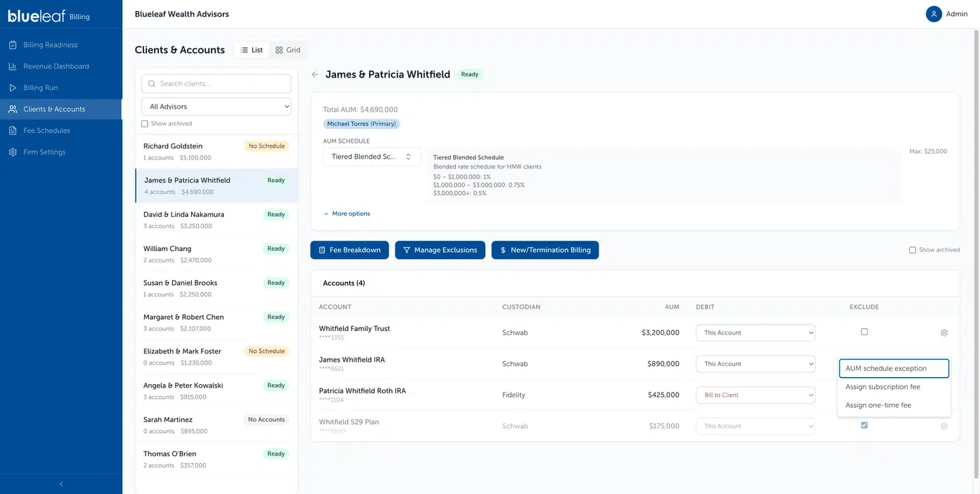Viewport: 980px width, 494px height.
Task: Click Patricia Whitfield Roth IRA account name
Action: [x=363, y=390]
